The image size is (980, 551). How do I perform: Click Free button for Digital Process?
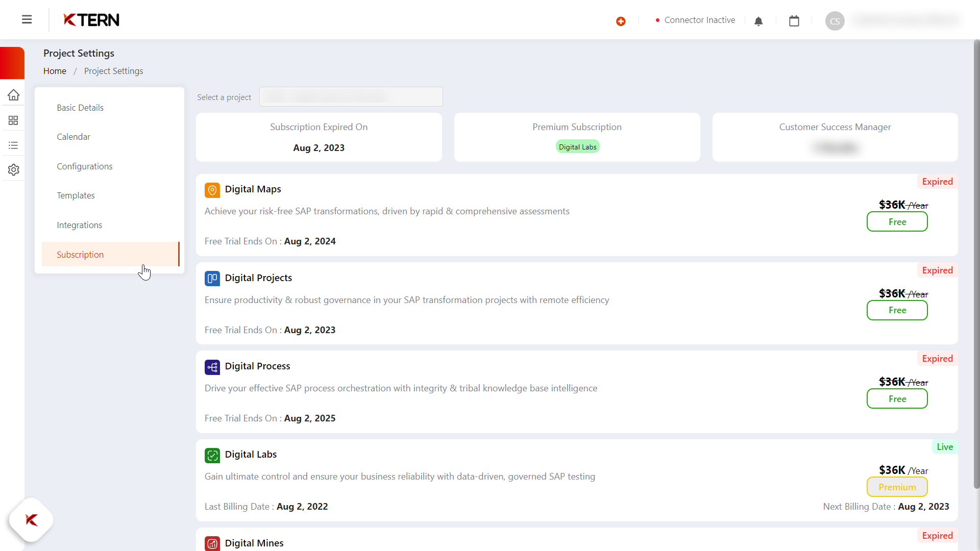[897, 398]
